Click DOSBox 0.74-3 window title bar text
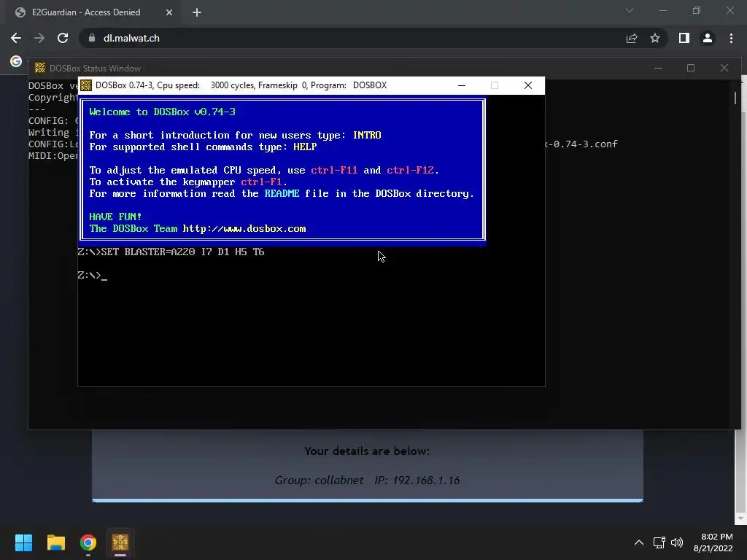The height and width of the screenshot is (560, 747). tap(241, 85)
